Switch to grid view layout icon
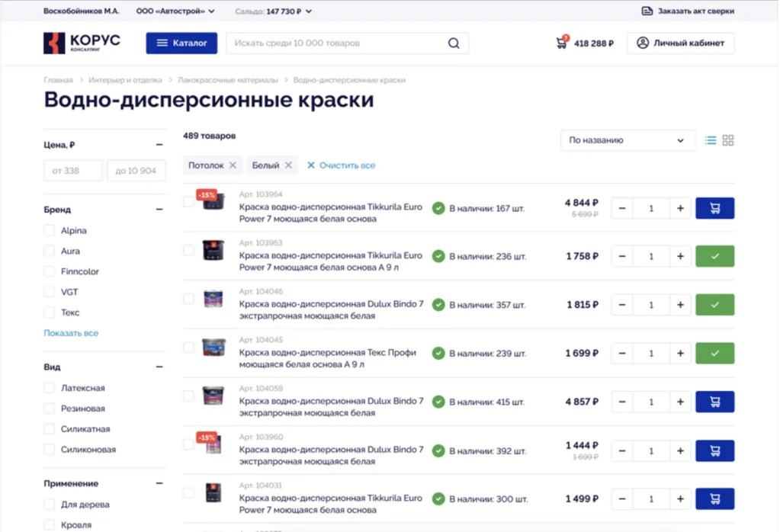 (x=728, y=140)
